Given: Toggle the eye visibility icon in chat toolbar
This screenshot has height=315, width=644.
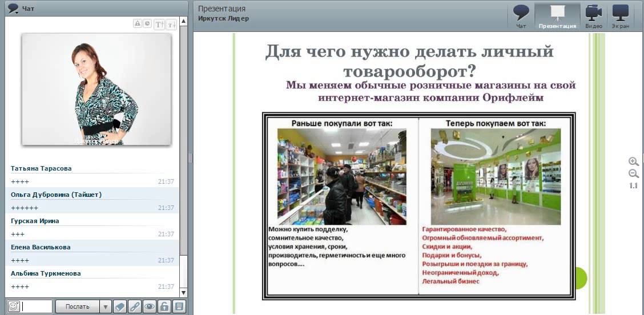Looking at the screenshot, I should pyautogui.click(x=149, y=306).
